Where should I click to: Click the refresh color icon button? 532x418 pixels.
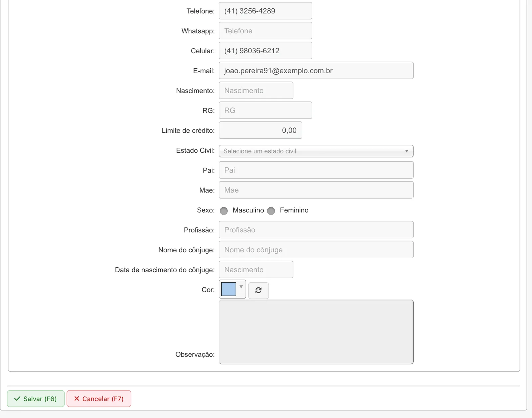pyautogui.click(x=258, y=290)
